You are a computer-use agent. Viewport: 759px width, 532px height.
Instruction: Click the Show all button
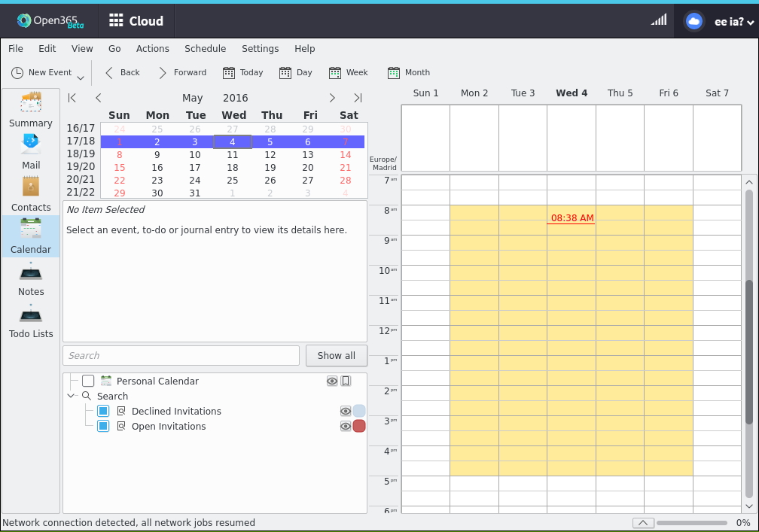pos(337,355)
